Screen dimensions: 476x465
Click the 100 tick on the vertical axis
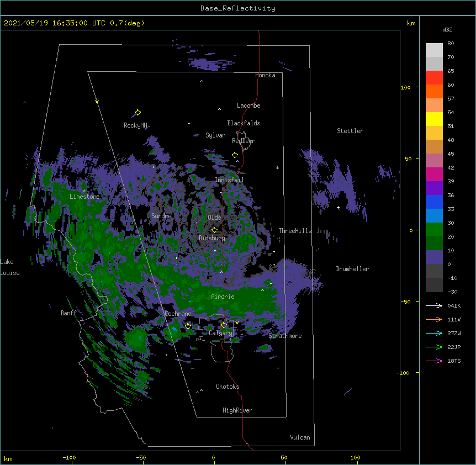405,87
